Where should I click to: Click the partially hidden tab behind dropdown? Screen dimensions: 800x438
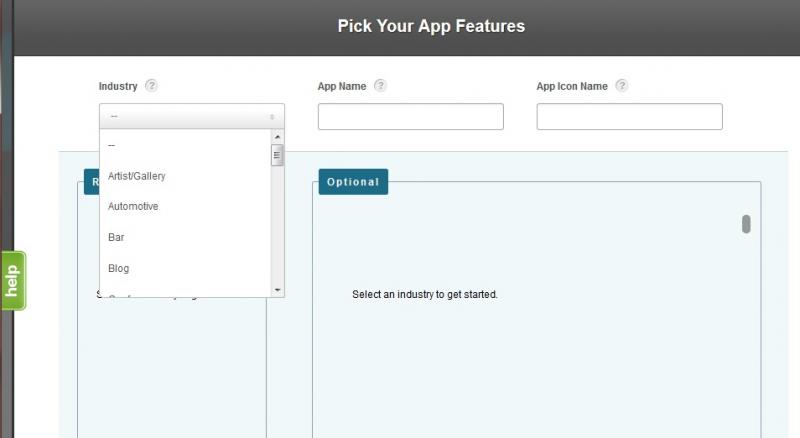pyautogui.click(x=92, y=182)
